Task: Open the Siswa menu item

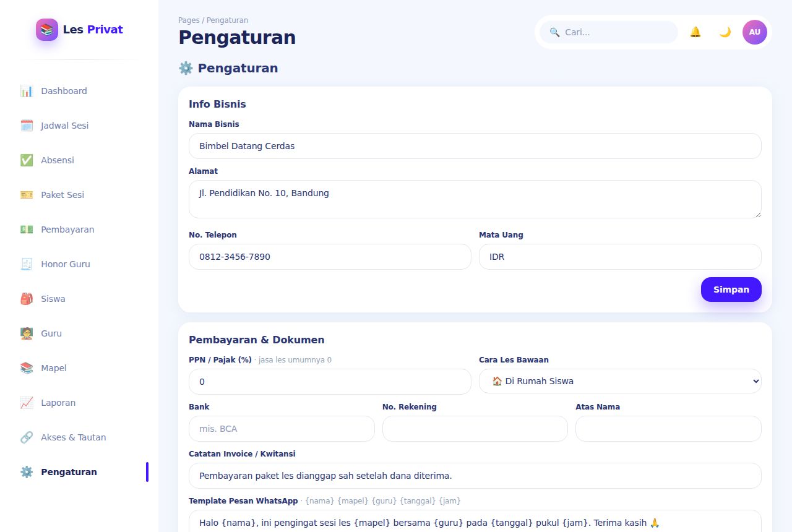Action: point(79,299)
